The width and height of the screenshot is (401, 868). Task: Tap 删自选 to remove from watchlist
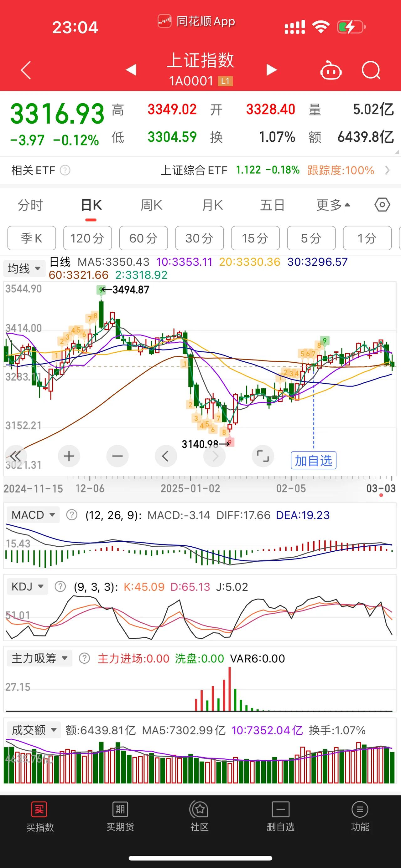tap(280, 817)
